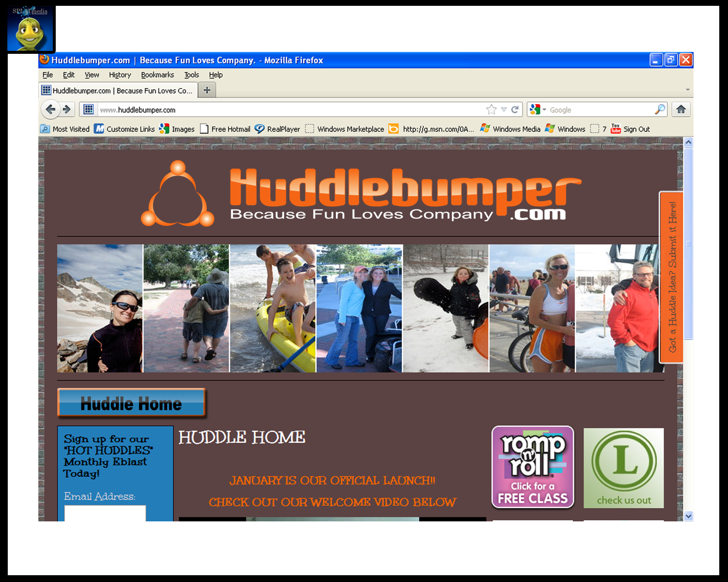Click the orange three-circle Huddlebumper logo icon
The width and height of the screenshot is (728, 582).
click(x=178, y=194)
